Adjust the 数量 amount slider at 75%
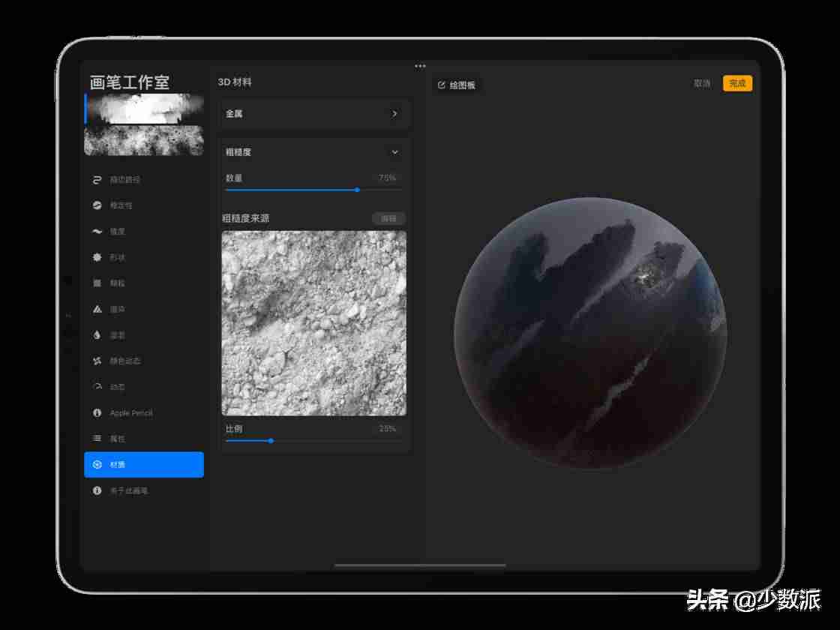 (x=357, y=190)
